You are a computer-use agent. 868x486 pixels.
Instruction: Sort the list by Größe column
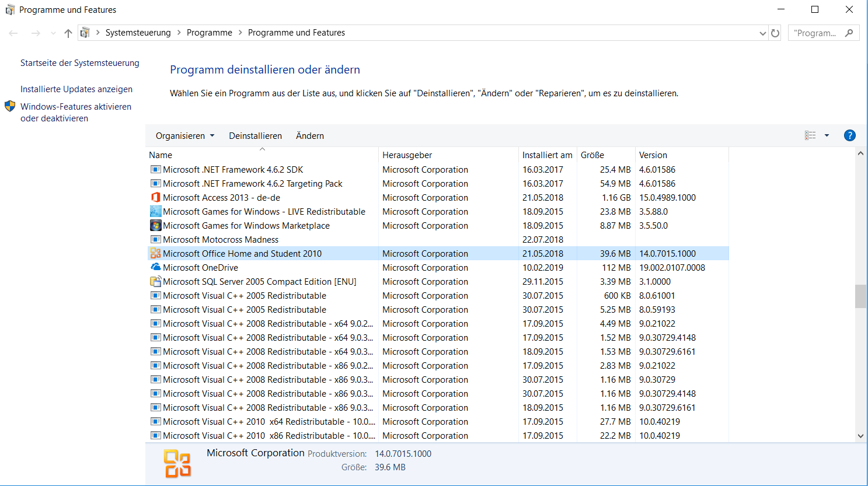606,155
